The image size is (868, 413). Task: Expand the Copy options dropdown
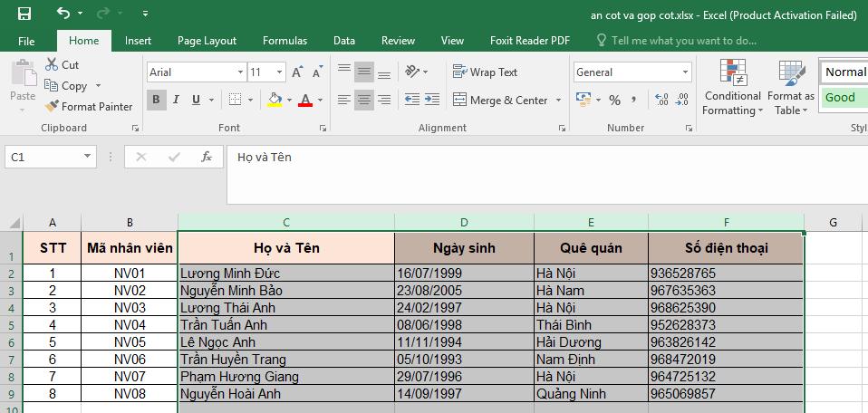click(98, 86)
